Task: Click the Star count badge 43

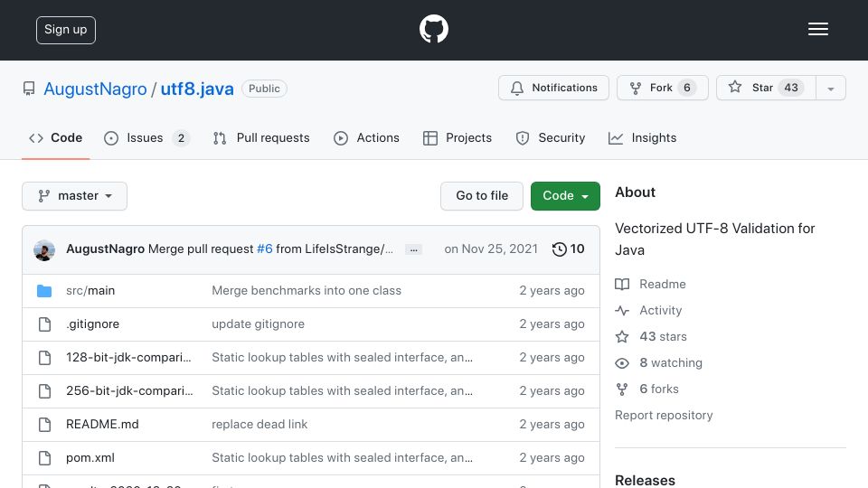Action: tap(791, 88)
